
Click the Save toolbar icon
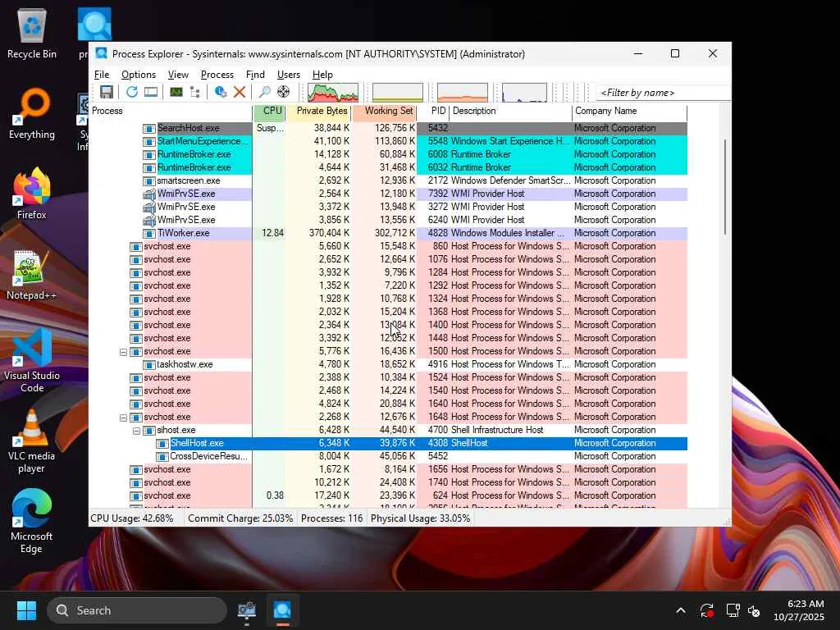tap(106, 92)
